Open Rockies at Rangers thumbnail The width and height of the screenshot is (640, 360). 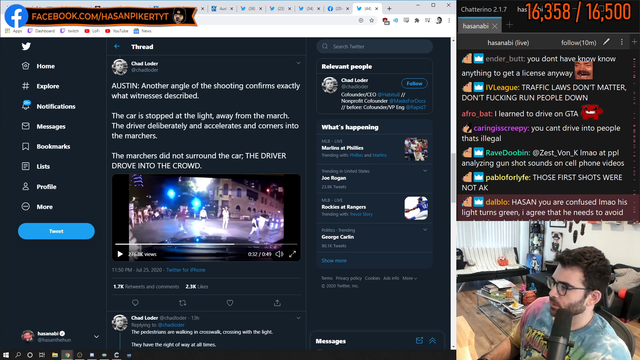tap(416, 208)
